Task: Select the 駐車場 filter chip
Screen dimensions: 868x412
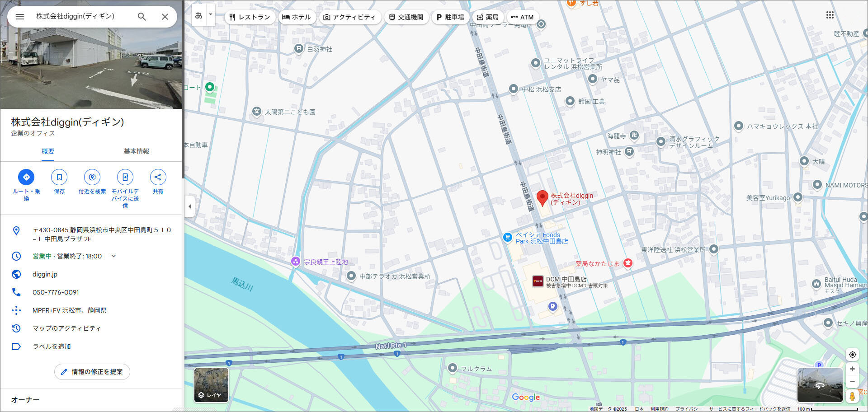Action: click(450, 17)
